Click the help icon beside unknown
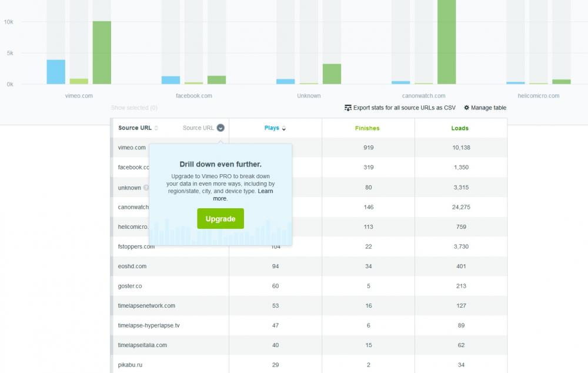The width and height of the screenshot is (588, 373). [146, 188]
